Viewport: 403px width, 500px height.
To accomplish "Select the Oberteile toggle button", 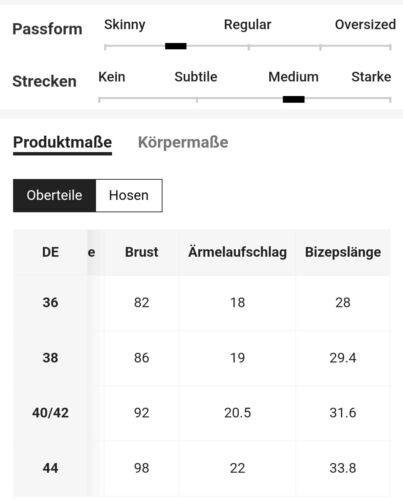I will [54, 195].
